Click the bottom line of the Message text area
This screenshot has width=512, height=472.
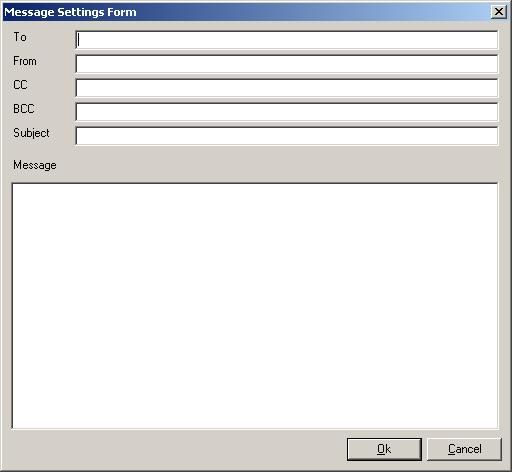click(x=255, y=428)
